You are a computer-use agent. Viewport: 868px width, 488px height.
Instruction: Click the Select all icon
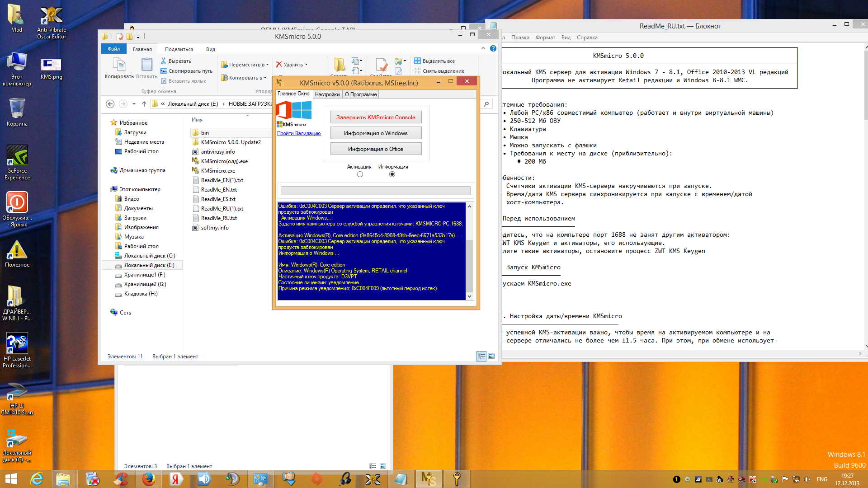point(417,61)
